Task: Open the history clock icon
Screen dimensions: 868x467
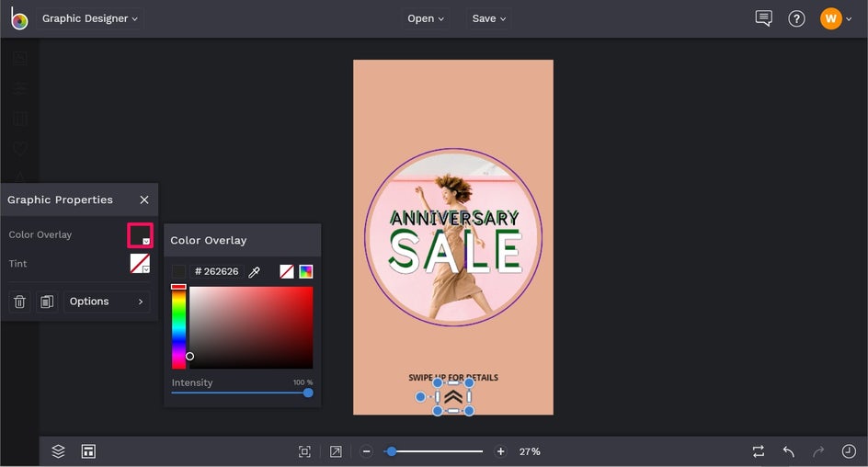Action: (849, 451)
